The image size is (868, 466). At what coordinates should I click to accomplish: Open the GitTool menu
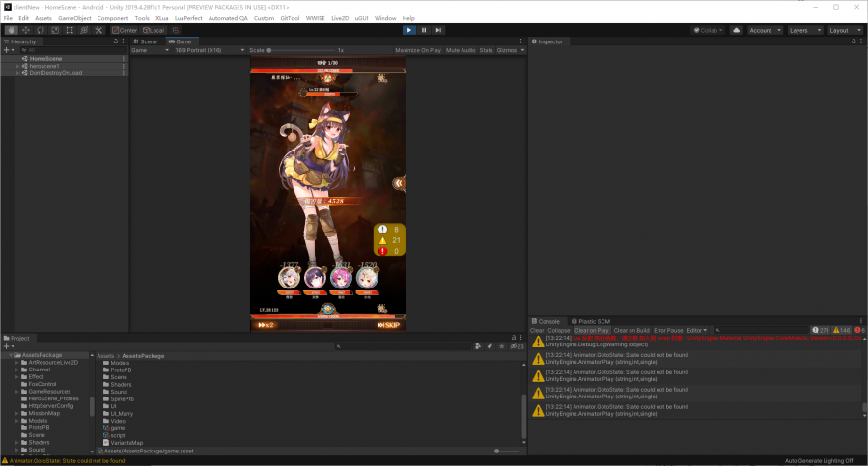coord(290,18)
